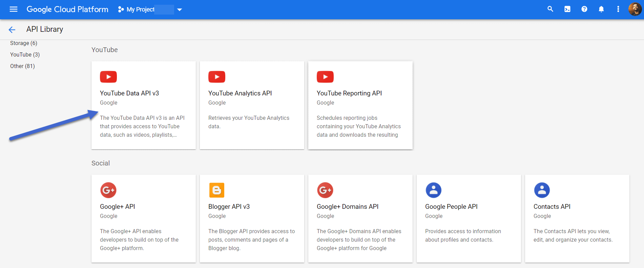This screenshot has height=268, width=644.
Task: Click 'Retrieves your YouTube Analytics data.' text
Action: 249,122
